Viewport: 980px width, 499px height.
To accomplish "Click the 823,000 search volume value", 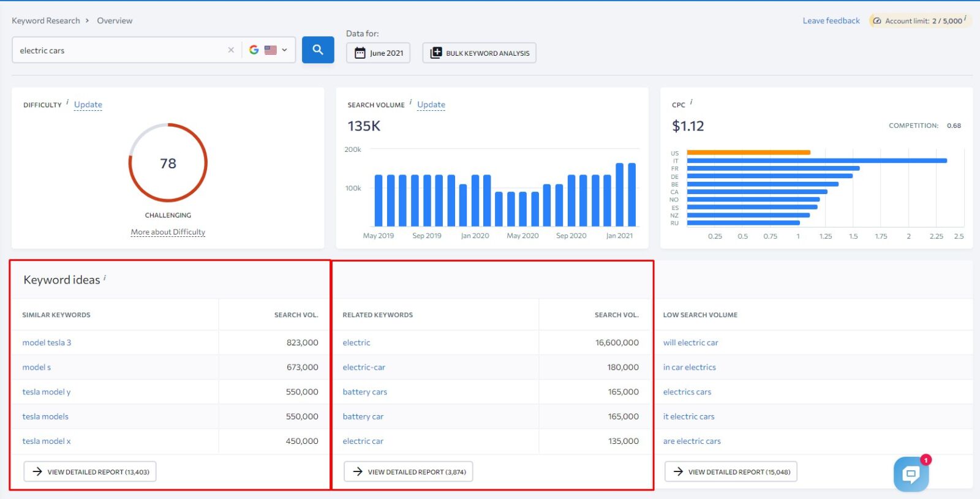I will [303, 343].
